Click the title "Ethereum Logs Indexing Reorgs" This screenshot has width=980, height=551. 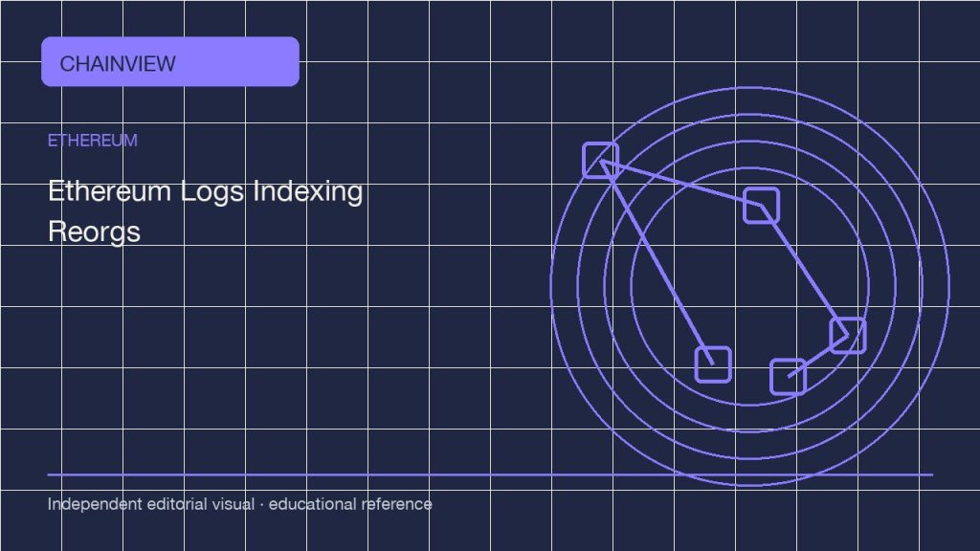point(205,211)
